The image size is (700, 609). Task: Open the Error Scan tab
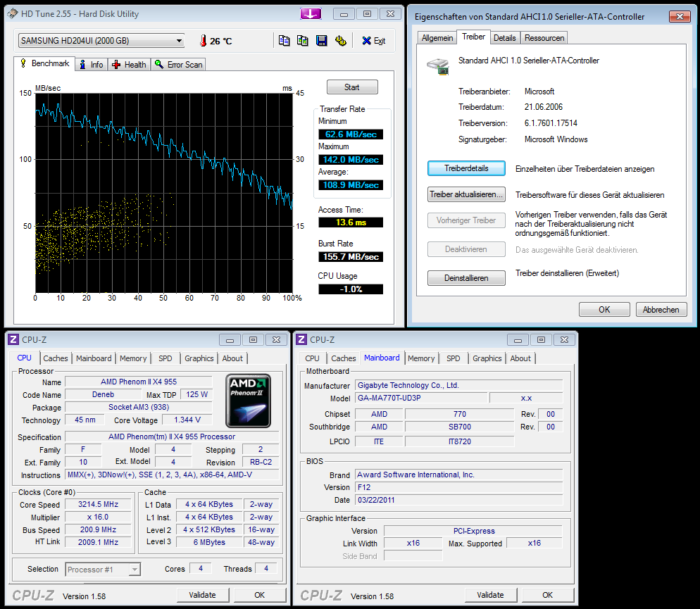point(179,65)
